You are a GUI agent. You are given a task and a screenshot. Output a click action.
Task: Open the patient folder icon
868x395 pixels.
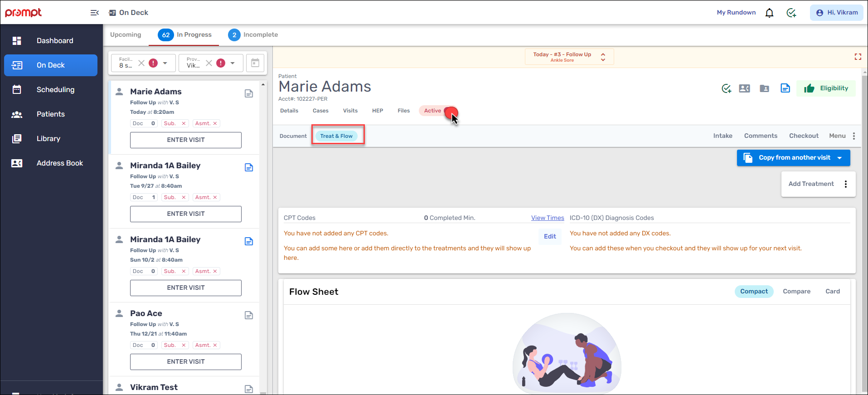[x=765, y=88]
